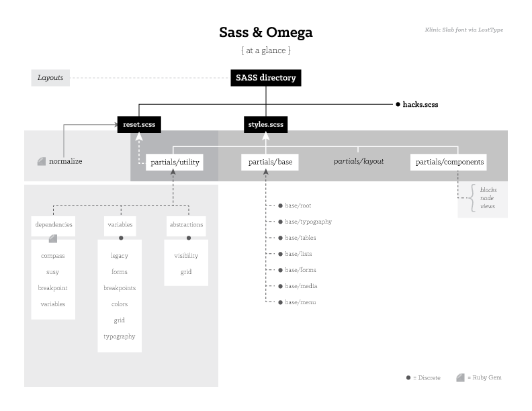Image resolution: width=532 pixels, height=411 pixels.
Task: Select the partials/components node
Action: tap(449, 162)
